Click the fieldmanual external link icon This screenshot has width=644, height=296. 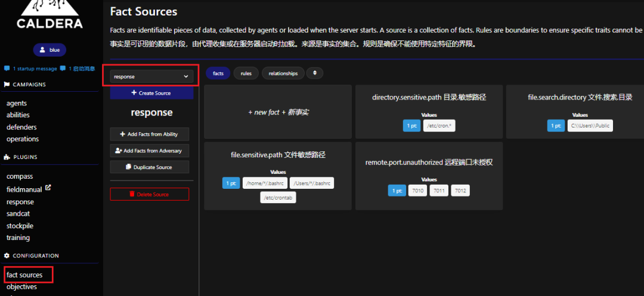point(48,188)
